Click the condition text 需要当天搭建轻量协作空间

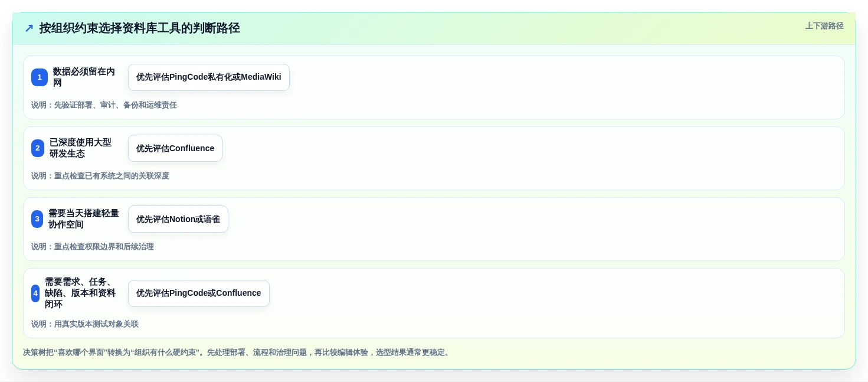pyautogui.click(x=84, y=219)
